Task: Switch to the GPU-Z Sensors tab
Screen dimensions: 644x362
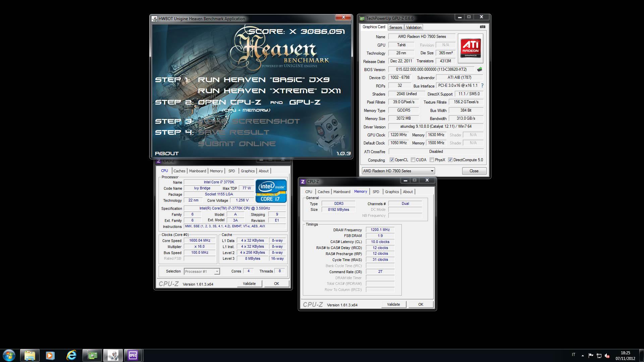Action: pyautogui.click(x=395, y=27)
